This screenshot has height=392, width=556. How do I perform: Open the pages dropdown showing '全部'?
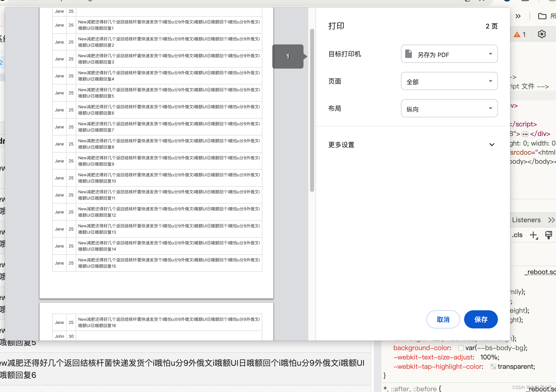point(449,81)
